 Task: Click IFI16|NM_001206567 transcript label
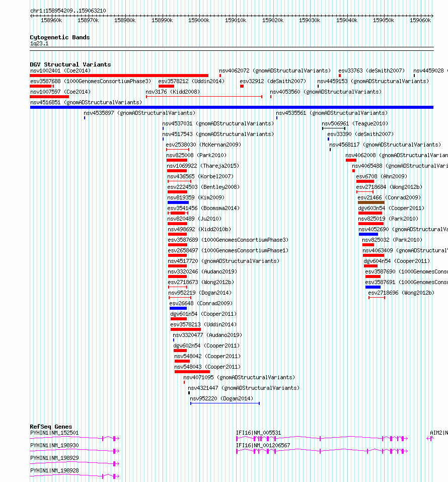263,445
